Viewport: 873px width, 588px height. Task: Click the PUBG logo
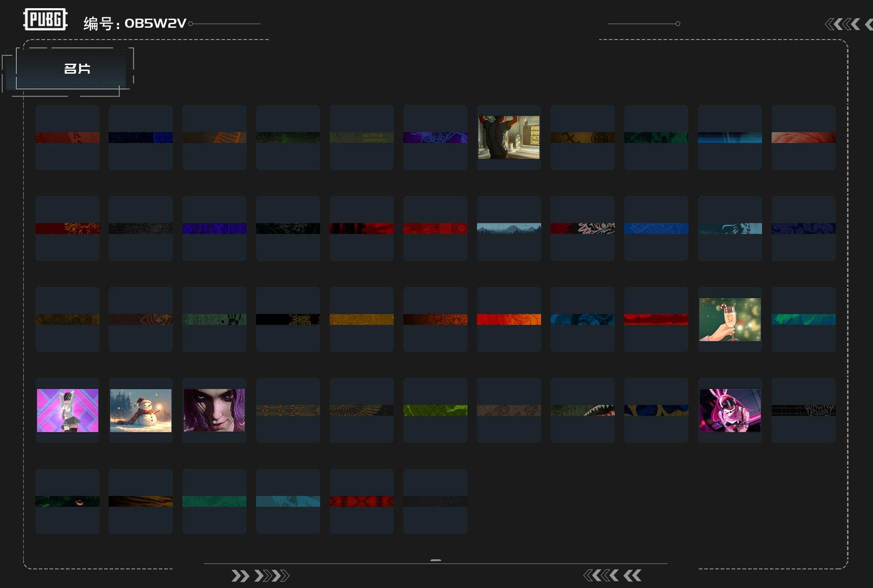tap(45, 20)
